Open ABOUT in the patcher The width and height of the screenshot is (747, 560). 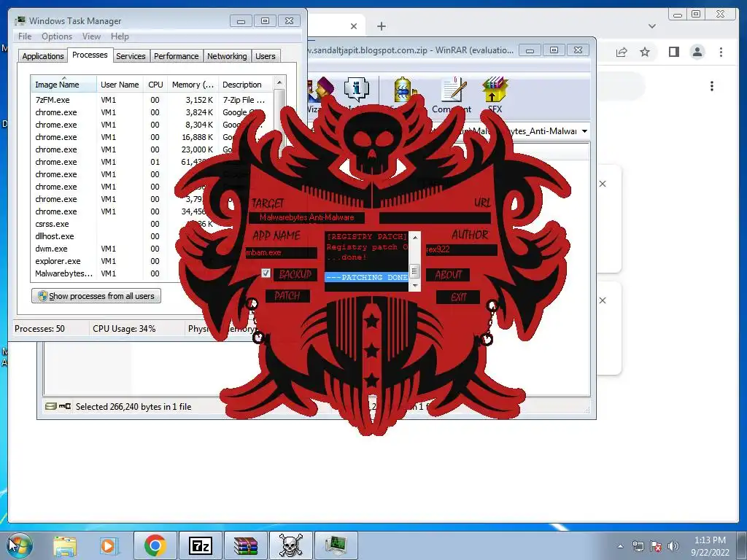pos(448,275)
